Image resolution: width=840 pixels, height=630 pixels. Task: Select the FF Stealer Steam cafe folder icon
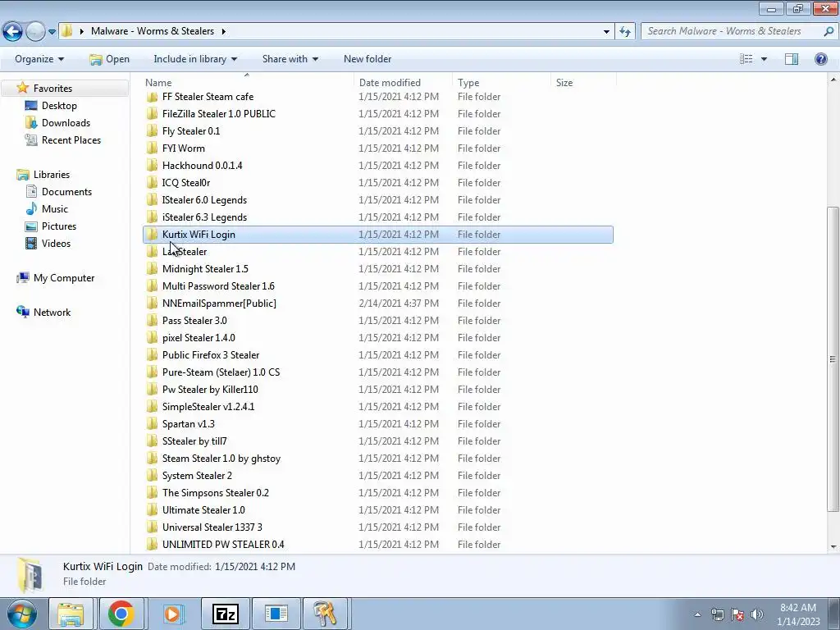[x=152, y=97]
